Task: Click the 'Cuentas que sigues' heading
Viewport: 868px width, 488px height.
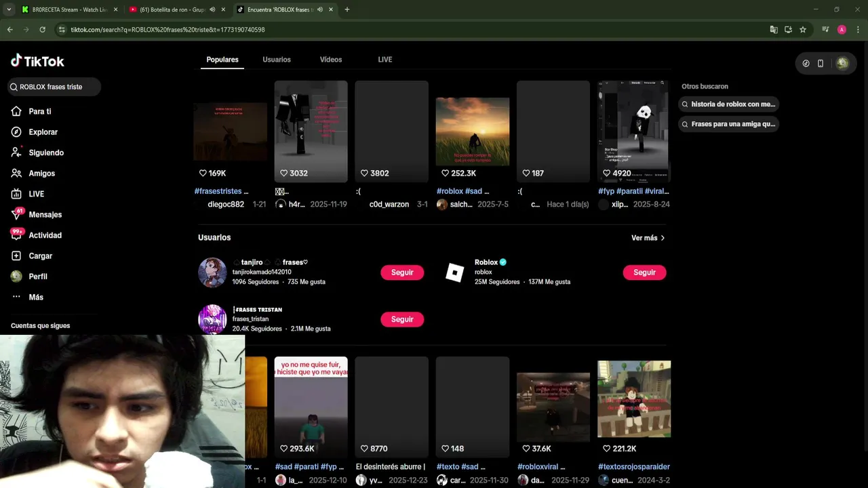Action: [40, 326]
